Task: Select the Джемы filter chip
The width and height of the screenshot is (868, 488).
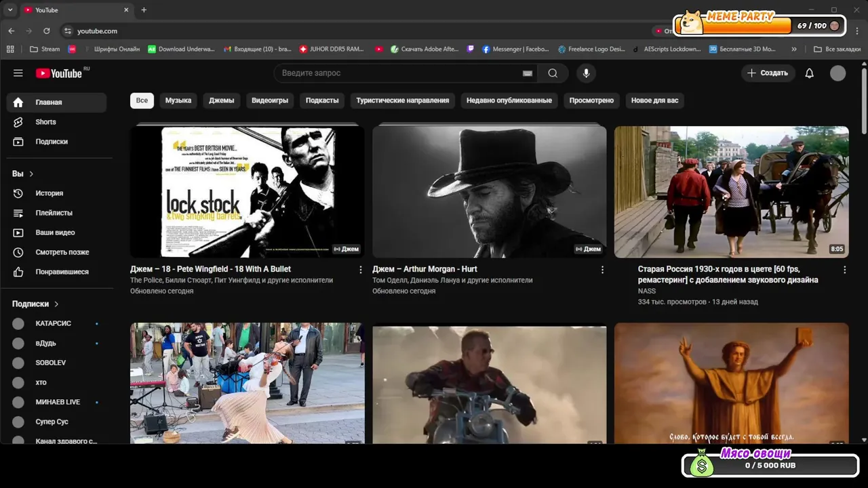Action: click(221, 100)
